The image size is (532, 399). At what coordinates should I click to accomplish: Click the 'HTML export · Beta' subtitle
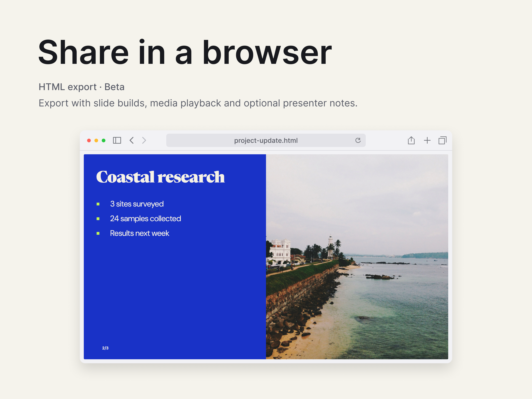(x=81, y=87)
